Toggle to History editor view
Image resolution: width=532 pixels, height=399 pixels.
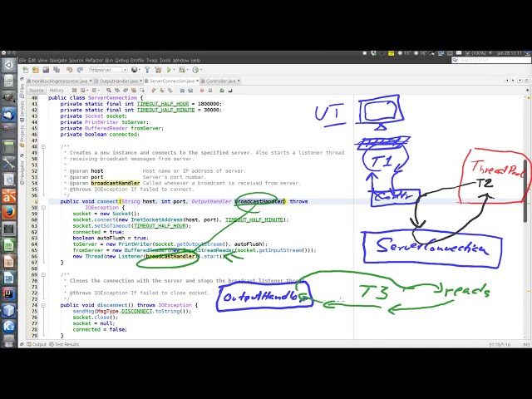click(57, 90)
